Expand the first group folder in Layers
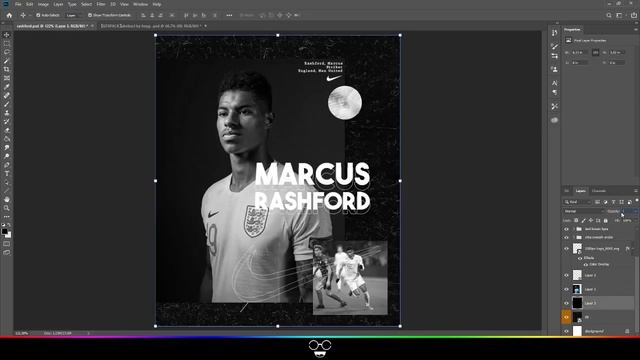Viewport: 640px width, 360px height. [x=573, y=229]
